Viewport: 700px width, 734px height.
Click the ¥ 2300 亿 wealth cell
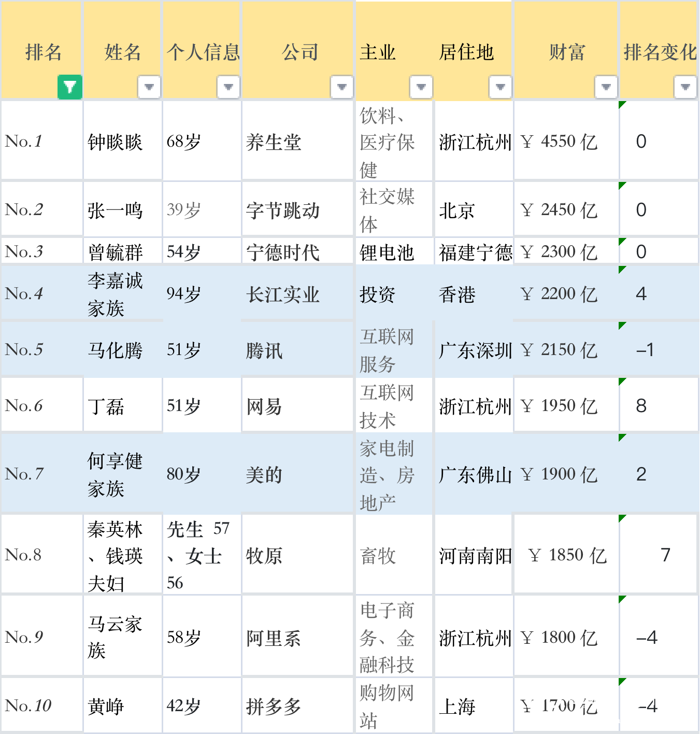coord(566,251)
